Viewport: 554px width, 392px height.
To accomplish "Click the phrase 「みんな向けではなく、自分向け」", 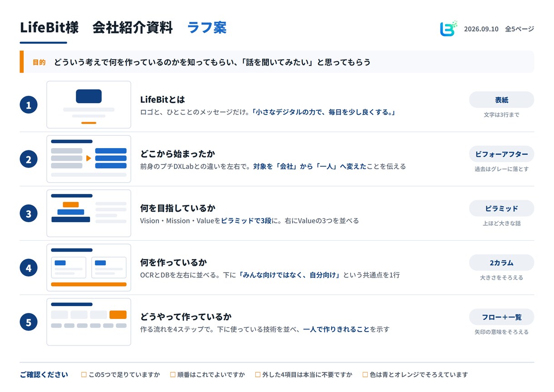I will click(289, 275).
